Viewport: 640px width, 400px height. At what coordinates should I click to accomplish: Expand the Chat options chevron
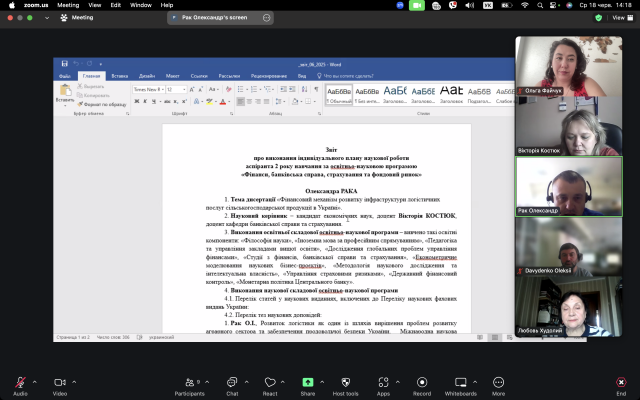247,382
